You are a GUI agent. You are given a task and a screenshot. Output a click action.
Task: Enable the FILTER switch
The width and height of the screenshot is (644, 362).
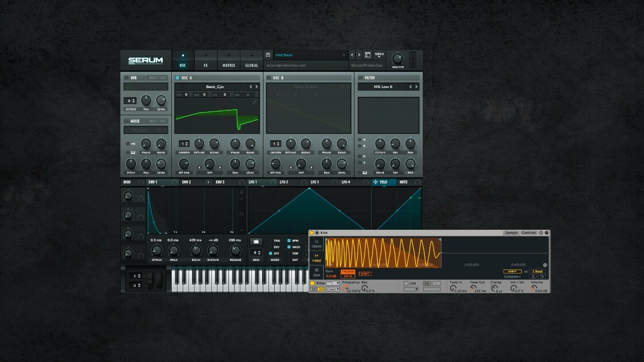click(360, 78)
